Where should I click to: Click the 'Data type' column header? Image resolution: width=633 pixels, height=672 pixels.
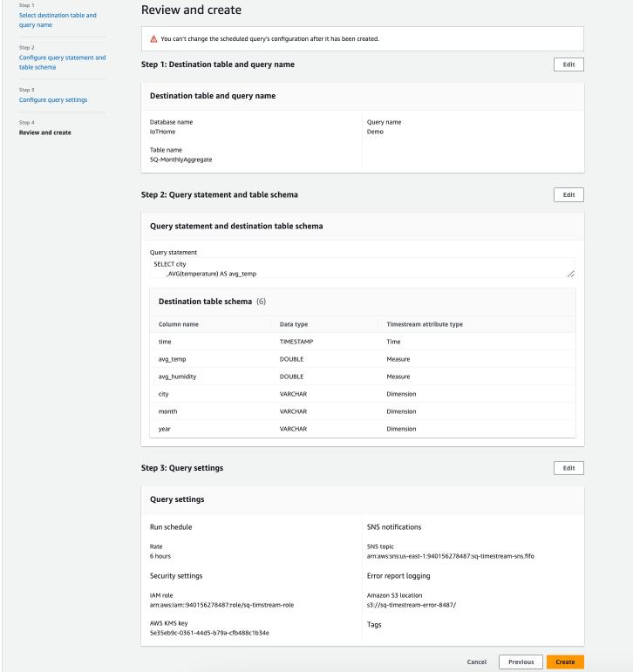(294, 324)
